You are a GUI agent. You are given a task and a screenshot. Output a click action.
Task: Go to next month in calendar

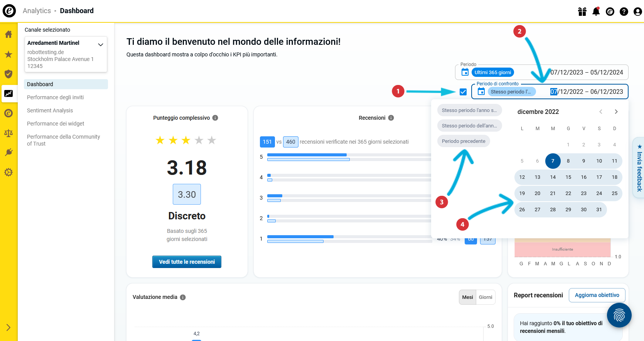click(616, 112)
